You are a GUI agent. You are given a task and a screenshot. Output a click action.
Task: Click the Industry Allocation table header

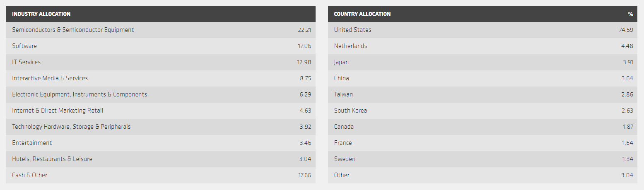[41, 14]
